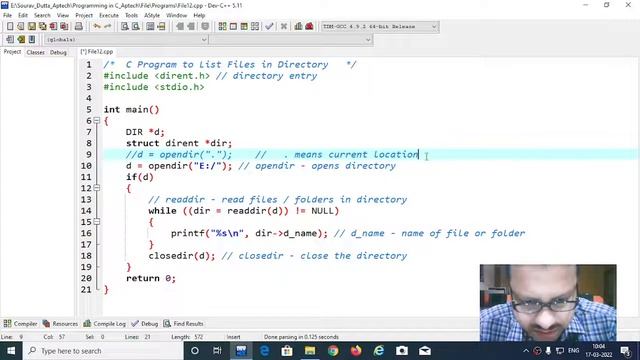Open the AStyle menu
This screenshot has width=640, height=360.
152,16
